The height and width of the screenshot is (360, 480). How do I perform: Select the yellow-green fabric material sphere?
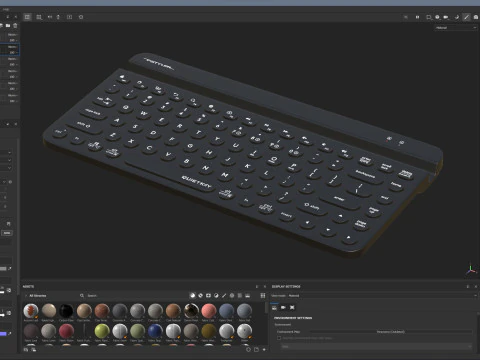[x=102, y=331]
